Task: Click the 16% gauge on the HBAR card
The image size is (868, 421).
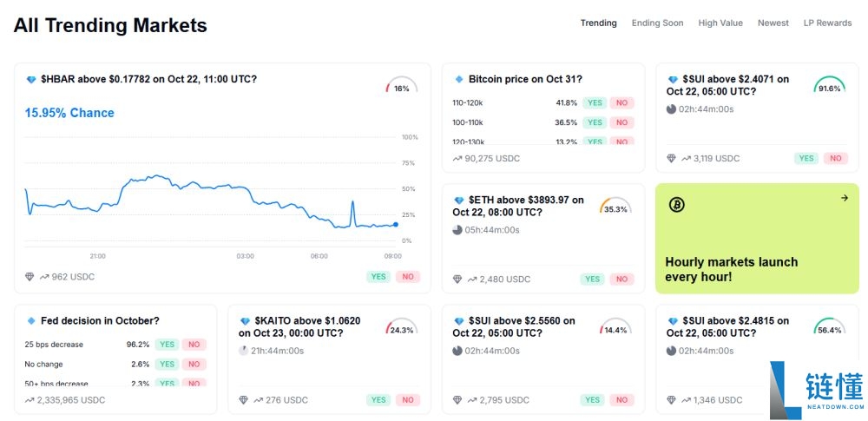Action: [x=401, y=87]
